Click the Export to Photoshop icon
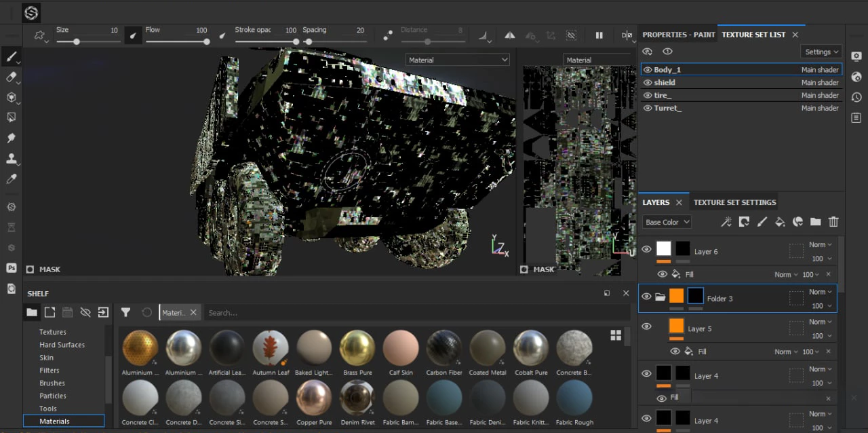 pos(11,268)
